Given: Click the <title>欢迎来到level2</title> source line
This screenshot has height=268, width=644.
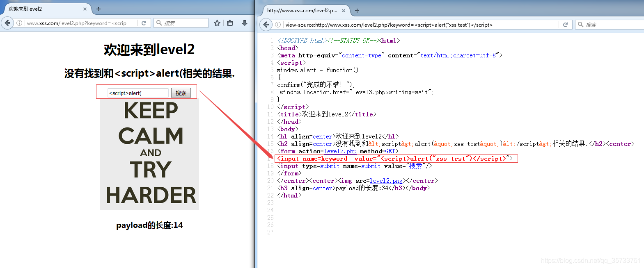Looking at the screenshot, I should [327, 114].
